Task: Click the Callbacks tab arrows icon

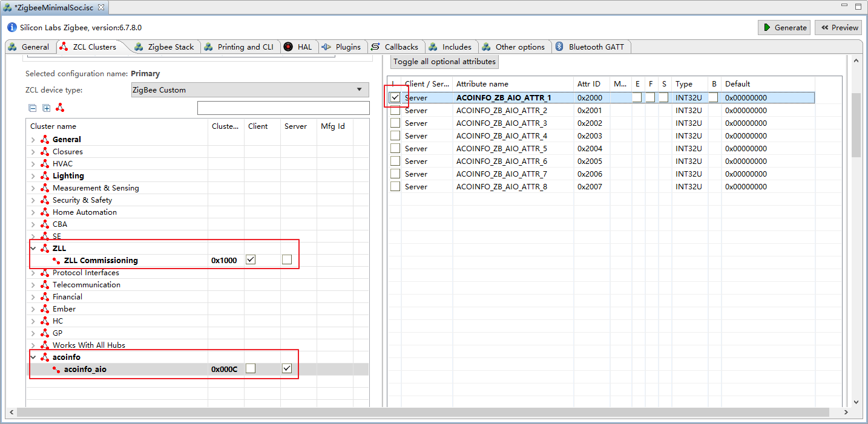Action: pyautogui.click(x=375, y=47)
